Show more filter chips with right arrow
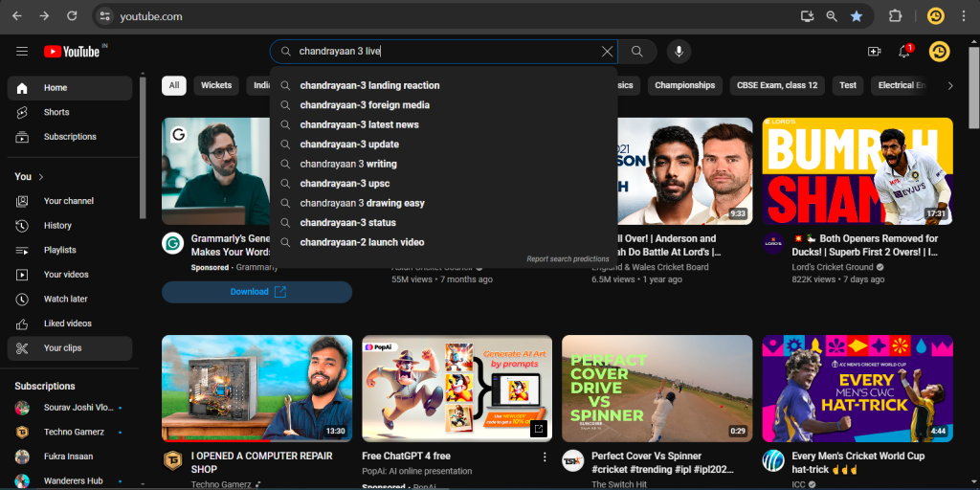 [x=950, y=85]
